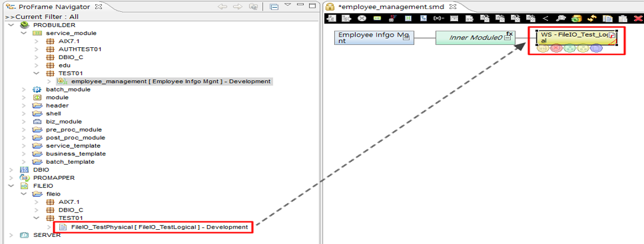Select the post_proc_module folder
644x244 pixels.
(x=76, y=138)
